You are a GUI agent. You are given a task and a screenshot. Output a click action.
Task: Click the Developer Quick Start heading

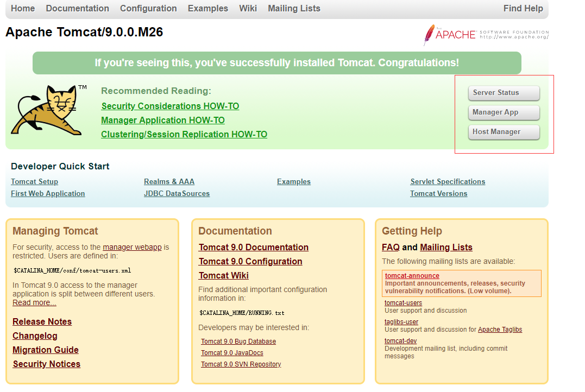tap(60, 166)
